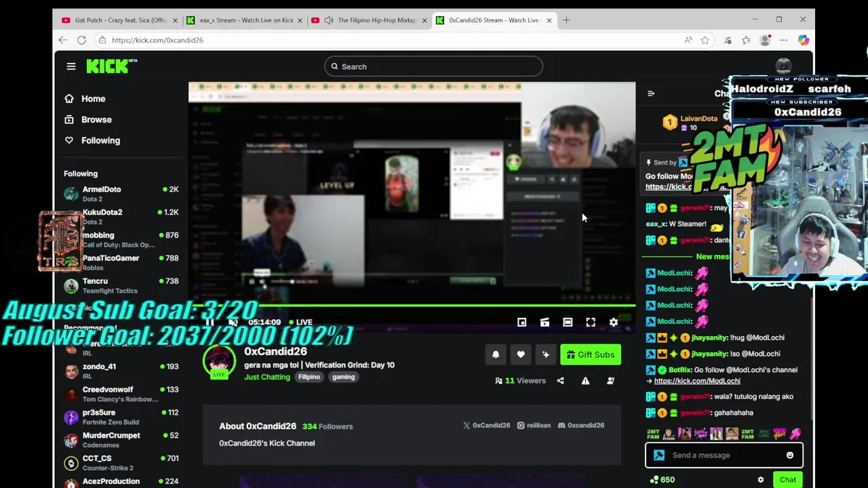This screenshot has width=868, height=488.
Task: Click the Gift Subs button
Action: pyautogui.click(x=591, y=354)
